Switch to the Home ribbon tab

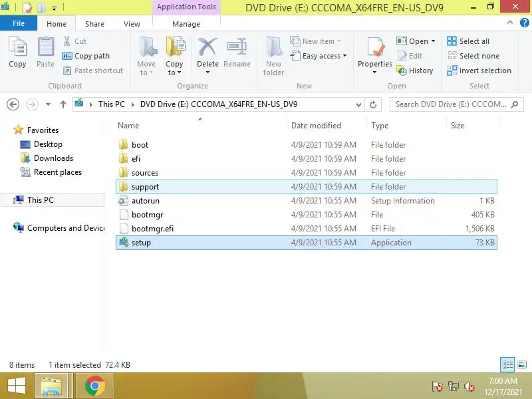point(57,24)
